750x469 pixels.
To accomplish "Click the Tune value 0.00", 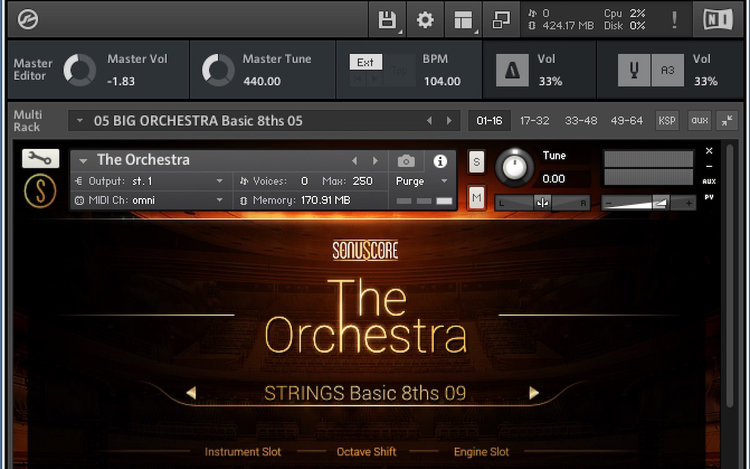I will (553, 179).
